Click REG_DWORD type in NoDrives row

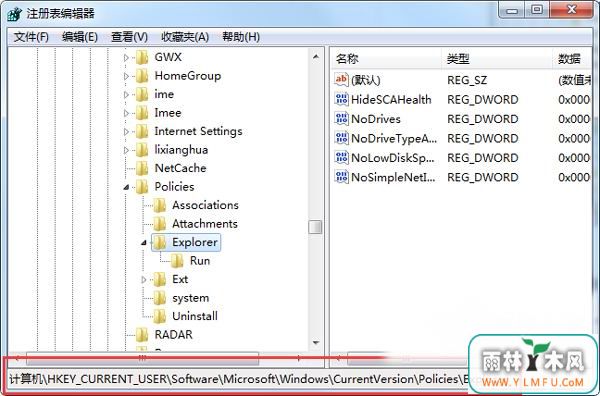[x=483, y=119]
